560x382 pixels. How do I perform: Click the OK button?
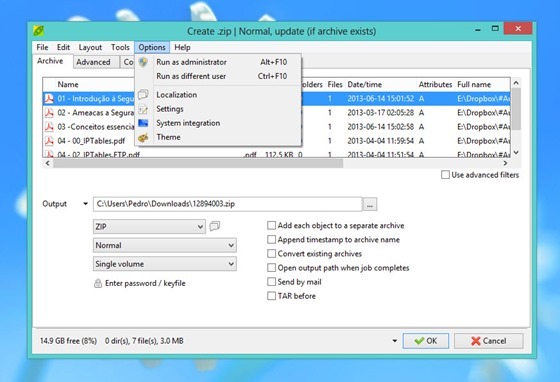tap(426, 341)
